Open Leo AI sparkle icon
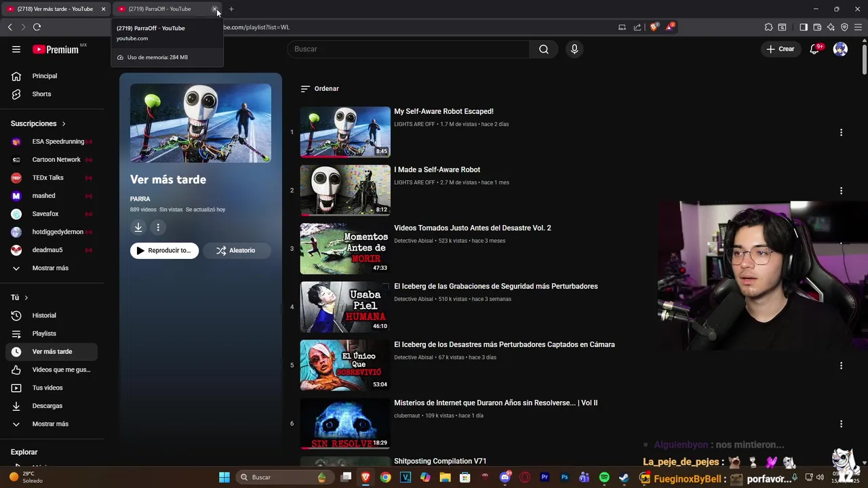868x488 pixels. [x=831, y=27]
